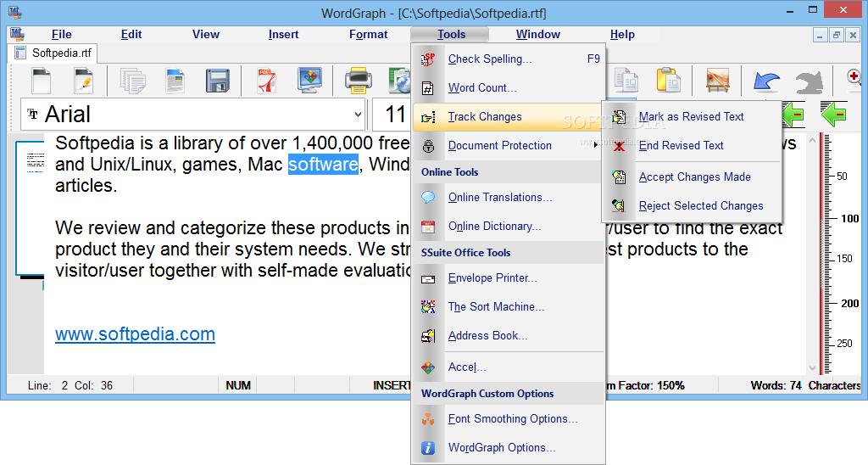Choose Reject Selected Changes
Image resolution: width=868 pixels, height=465 pixels.
(x=692, y=205)
